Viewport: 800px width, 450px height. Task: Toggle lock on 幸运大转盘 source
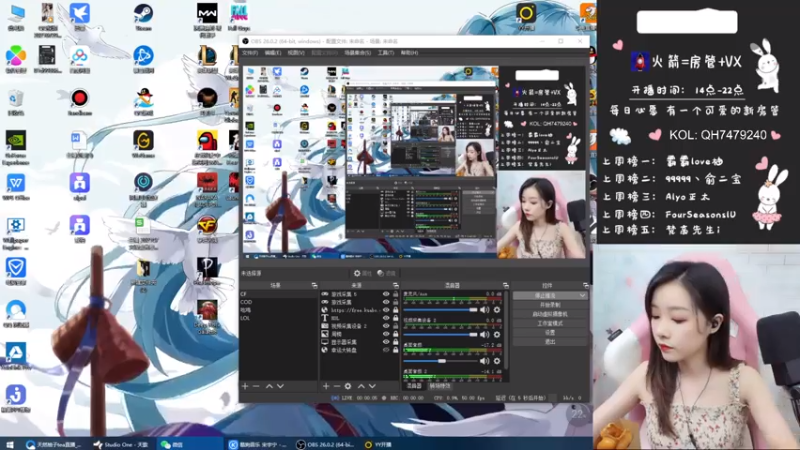pos(395,350)
